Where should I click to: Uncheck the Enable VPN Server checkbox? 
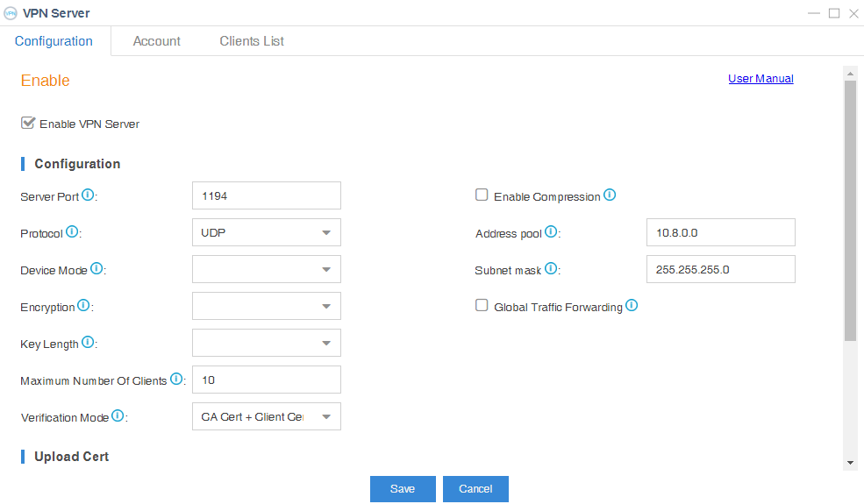28,124
